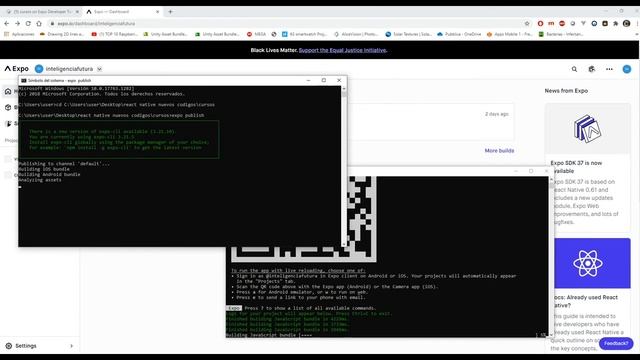Go forward with the browser forward arrow
Screen dimensions: 640x360
pyautogui.click(x=17, y=24)
